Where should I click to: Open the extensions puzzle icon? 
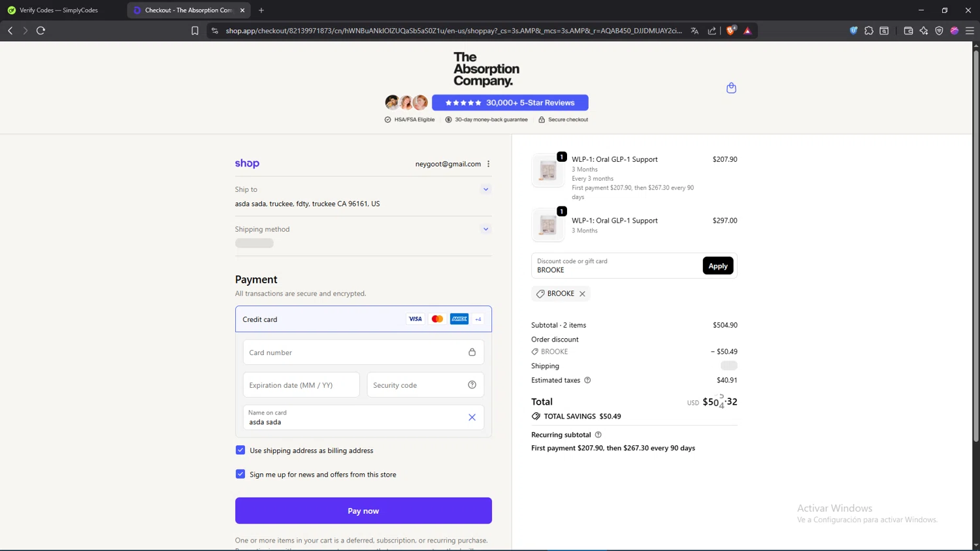point(869,31)
